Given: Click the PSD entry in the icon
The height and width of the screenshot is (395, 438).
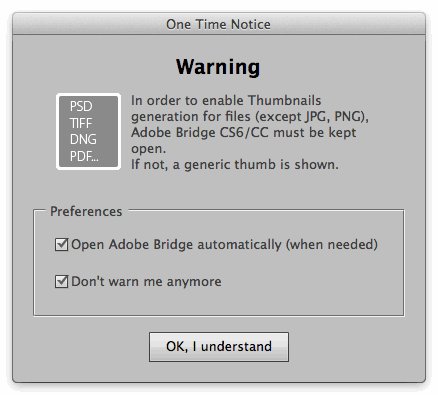Looking at the screenshot, I should pyautogui.click(x=81, y=106).
